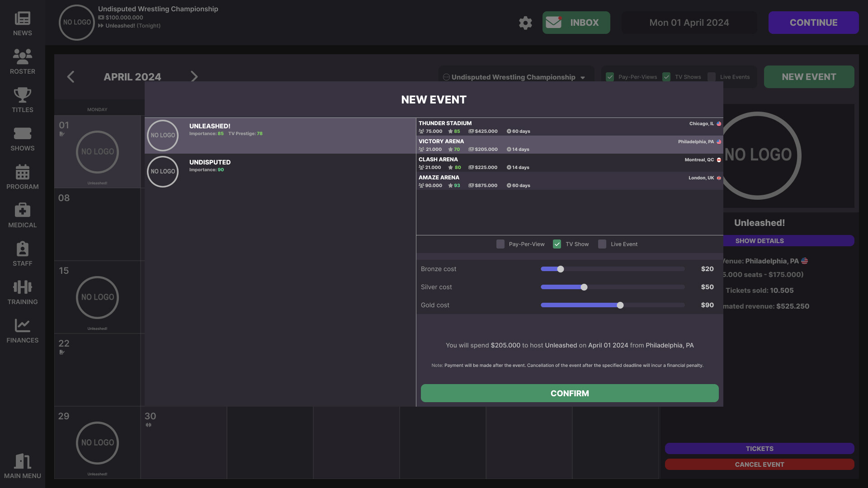Adjust the Gold cost slider
The width and height of the screenshot is (868, 488).
(620, 305)
